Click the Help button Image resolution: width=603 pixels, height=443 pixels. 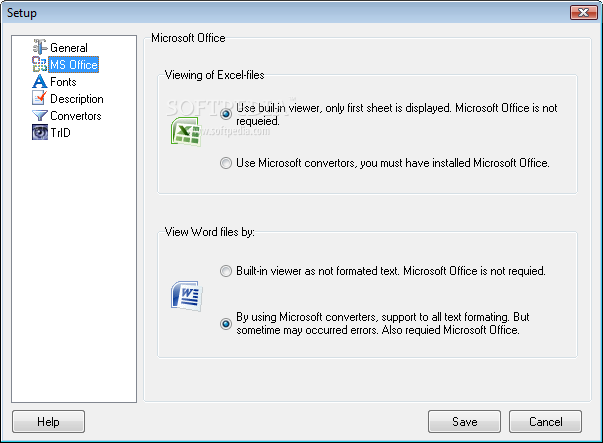[x=48, y=421]
